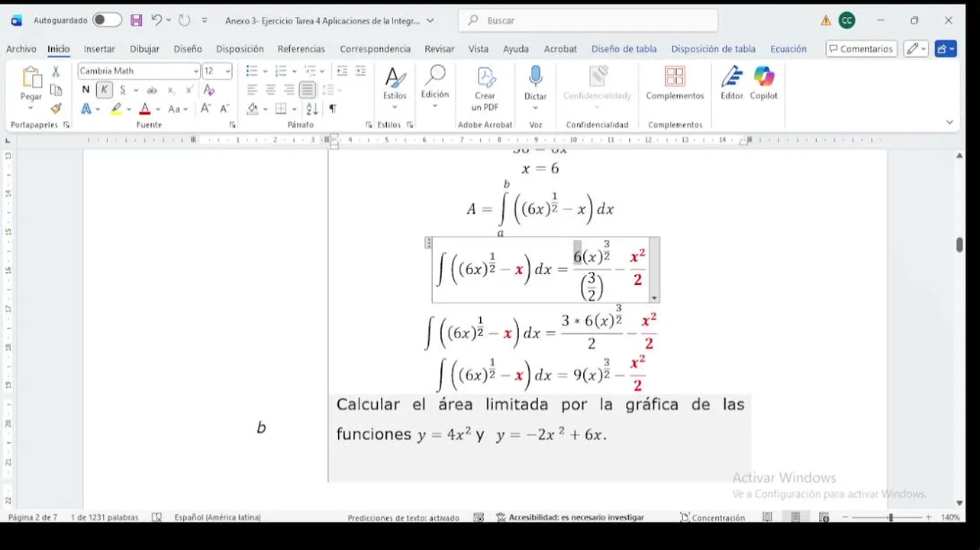Viewport: 980px width, 550px height.
Task: Expand the font color dropdown arrow
Action: (158, 109)
